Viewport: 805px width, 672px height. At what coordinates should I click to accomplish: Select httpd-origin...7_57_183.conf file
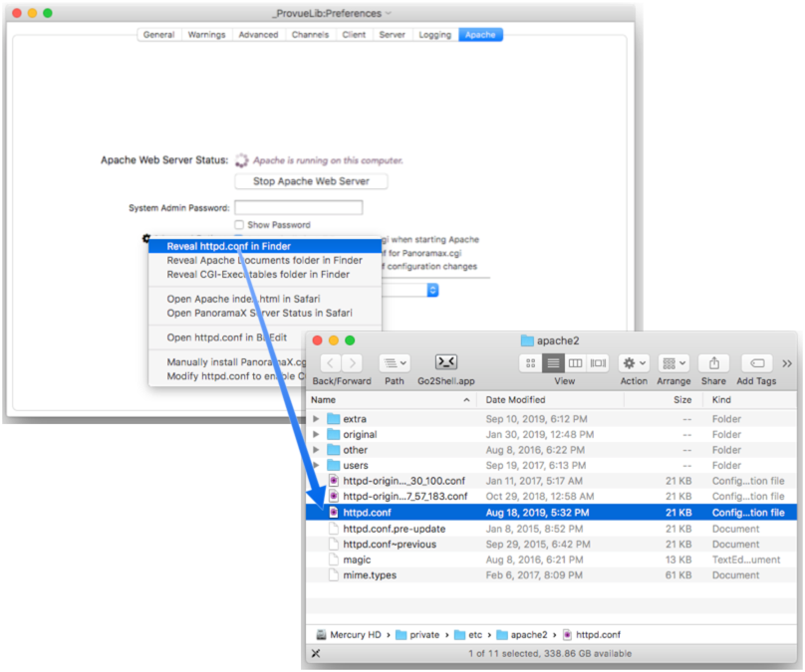click(551, 496)
